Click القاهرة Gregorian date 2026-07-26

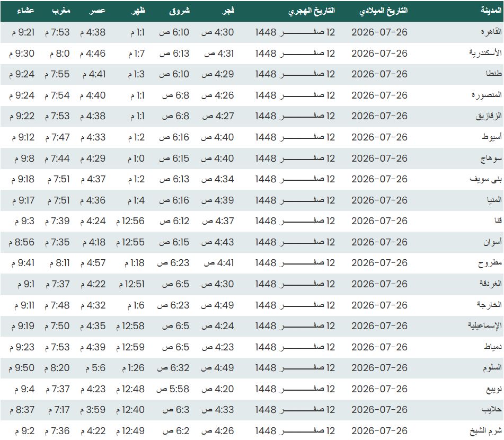[x=379, y=32]
